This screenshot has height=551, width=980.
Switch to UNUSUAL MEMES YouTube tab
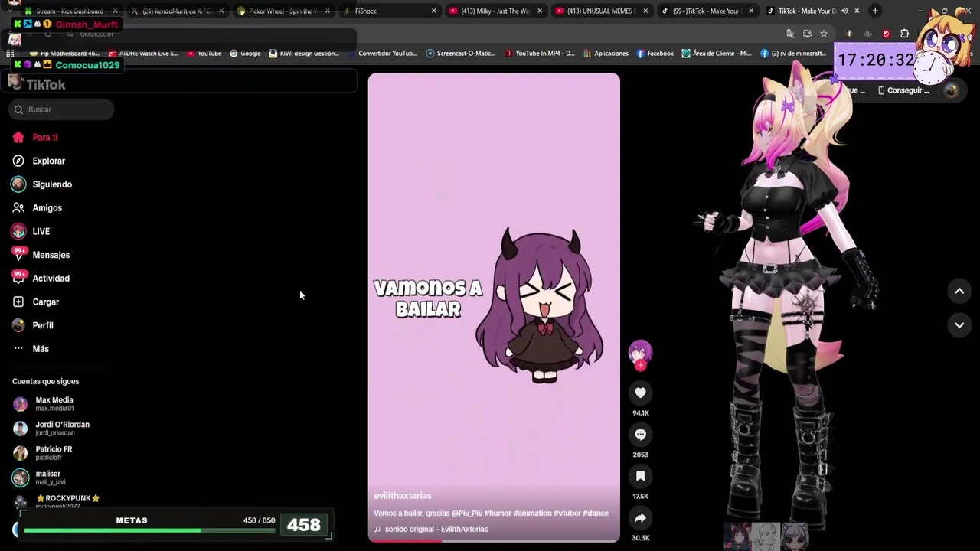click(x=602, y=11)
